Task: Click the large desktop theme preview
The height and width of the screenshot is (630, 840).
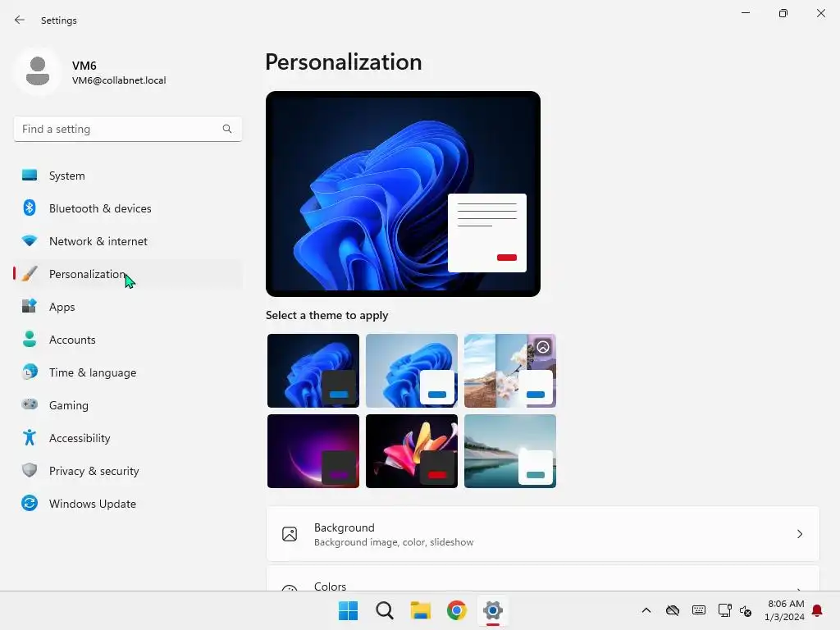Action: click(x=403, y=194)
